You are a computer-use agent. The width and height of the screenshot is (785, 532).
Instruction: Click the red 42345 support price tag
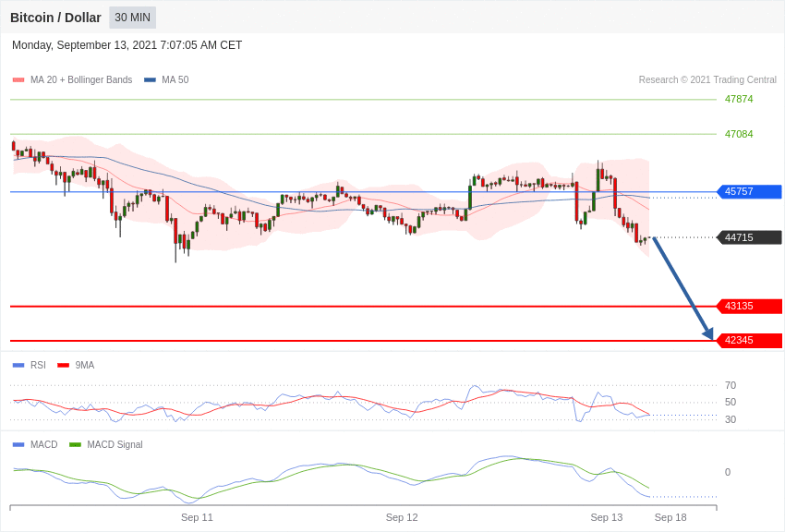point(749,341)
